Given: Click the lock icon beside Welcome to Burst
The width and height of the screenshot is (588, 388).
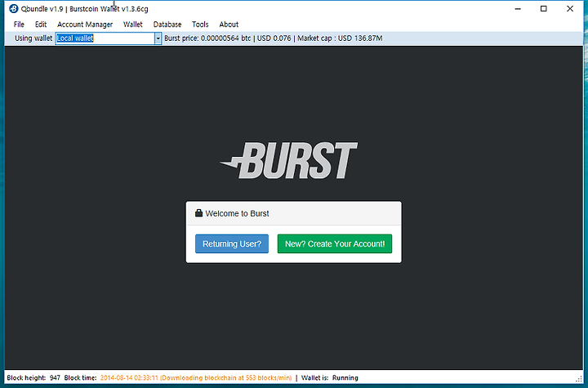Looking at the screenshot, I should coord(198,213).
